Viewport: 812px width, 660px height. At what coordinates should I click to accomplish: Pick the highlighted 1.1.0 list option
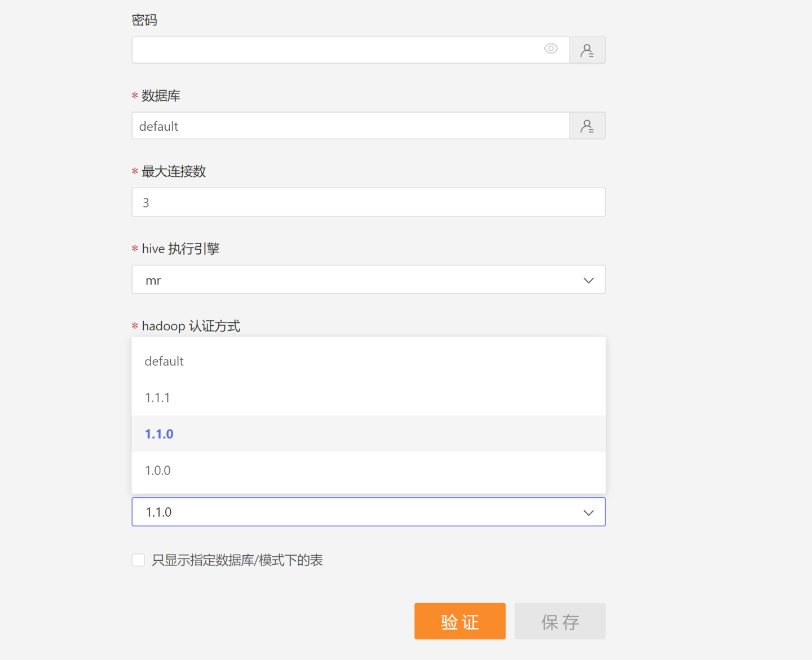(x=159, y=434)
